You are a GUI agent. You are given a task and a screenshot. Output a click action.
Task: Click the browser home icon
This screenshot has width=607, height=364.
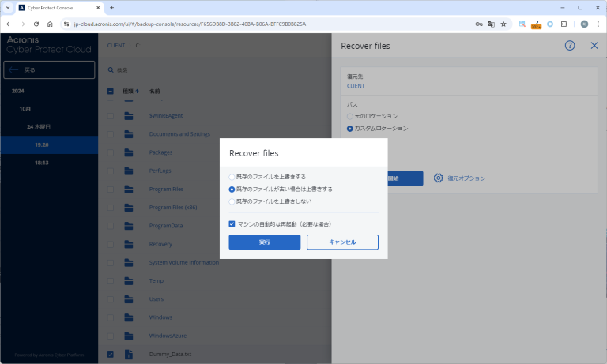49,24
